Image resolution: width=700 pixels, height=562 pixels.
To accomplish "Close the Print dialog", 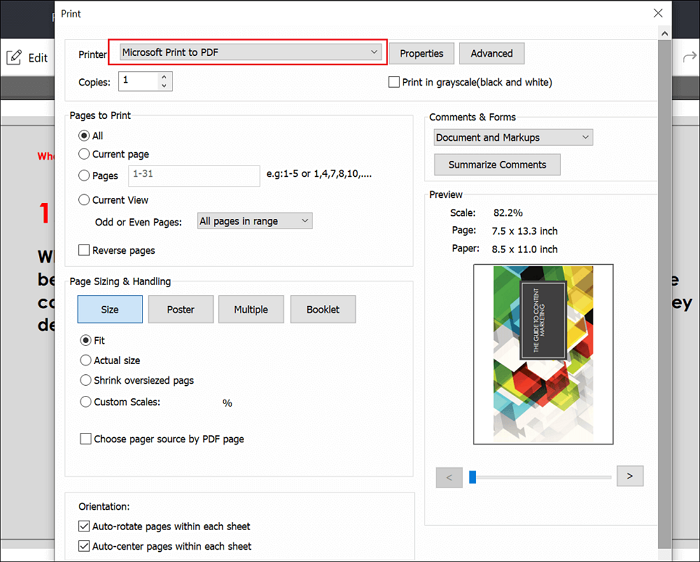I will (658, 13).
